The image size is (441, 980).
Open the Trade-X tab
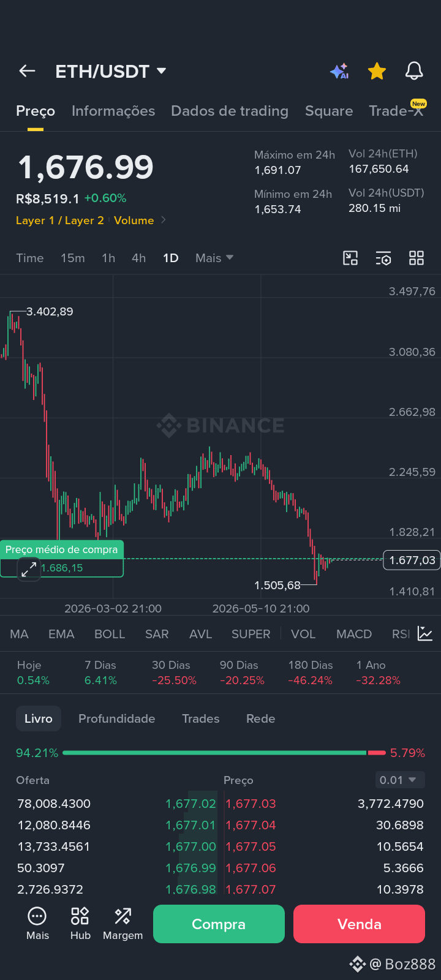click(x=396, y=111)
